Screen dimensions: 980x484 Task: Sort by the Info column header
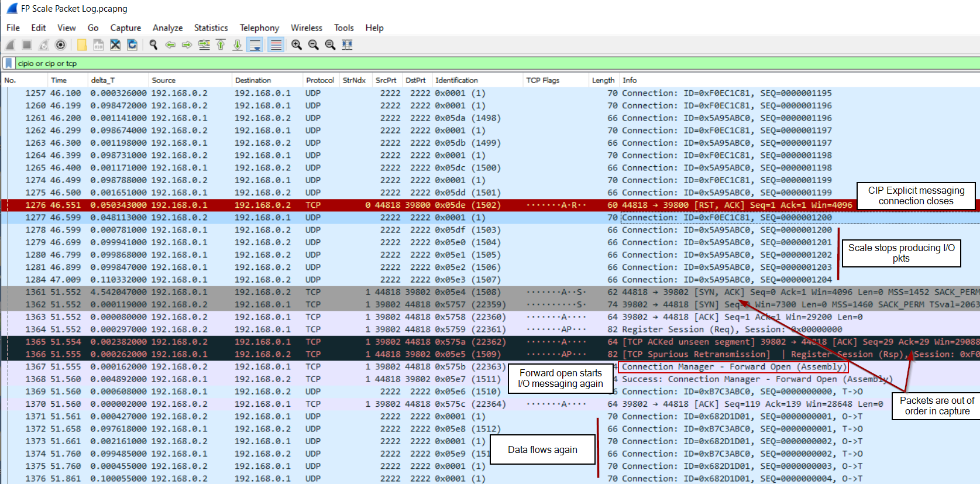pos(800,80)
